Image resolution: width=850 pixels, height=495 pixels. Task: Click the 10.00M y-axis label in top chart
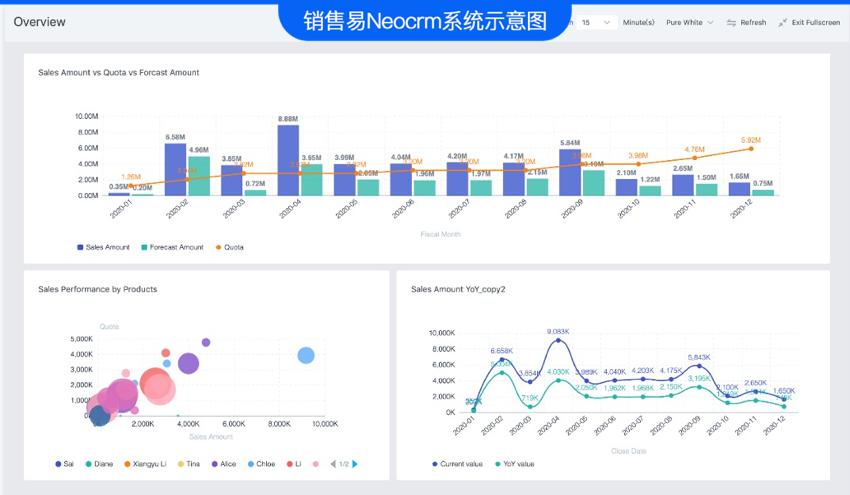coord(87,116)
